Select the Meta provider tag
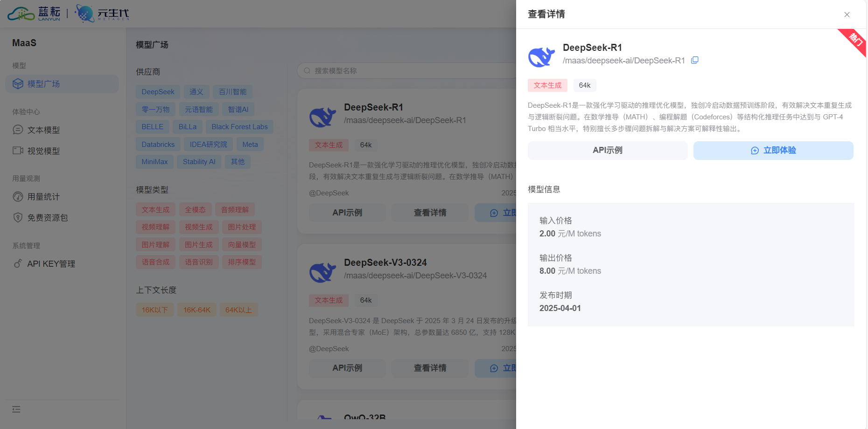Viewport: 868px width, 429px height. tap(250, 145)
